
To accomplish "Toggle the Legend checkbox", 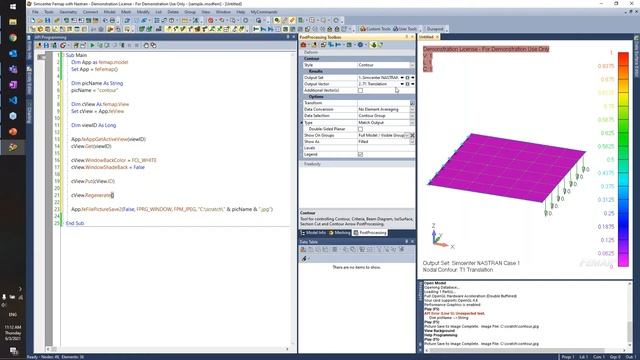I will click(360, 154).
